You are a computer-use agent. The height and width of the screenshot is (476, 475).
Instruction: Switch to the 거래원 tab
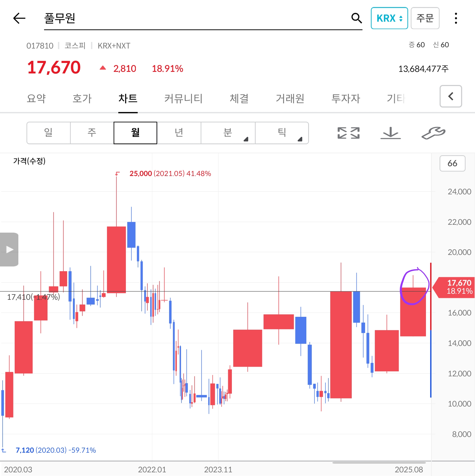point(290,99)
